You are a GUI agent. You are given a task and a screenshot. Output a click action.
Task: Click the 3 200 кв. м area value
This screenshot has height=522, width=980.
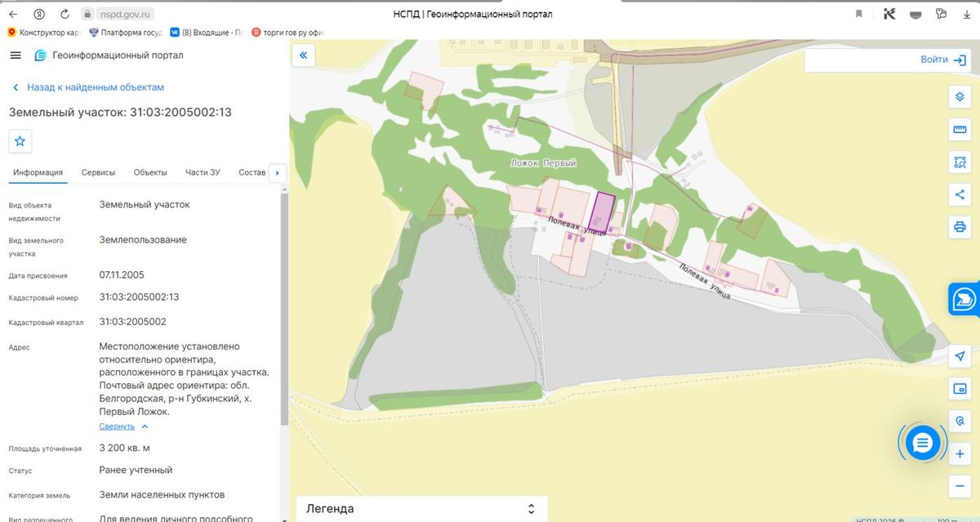pos(124,448)
